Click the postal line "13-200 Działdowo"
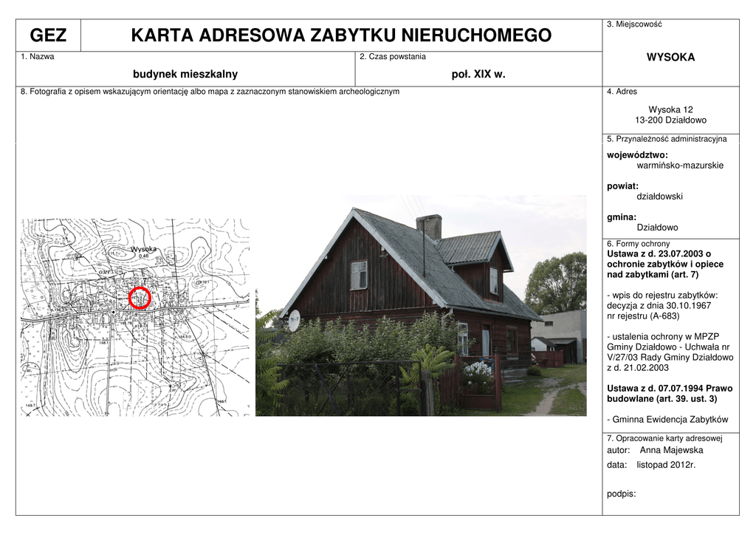 [670, 120]
